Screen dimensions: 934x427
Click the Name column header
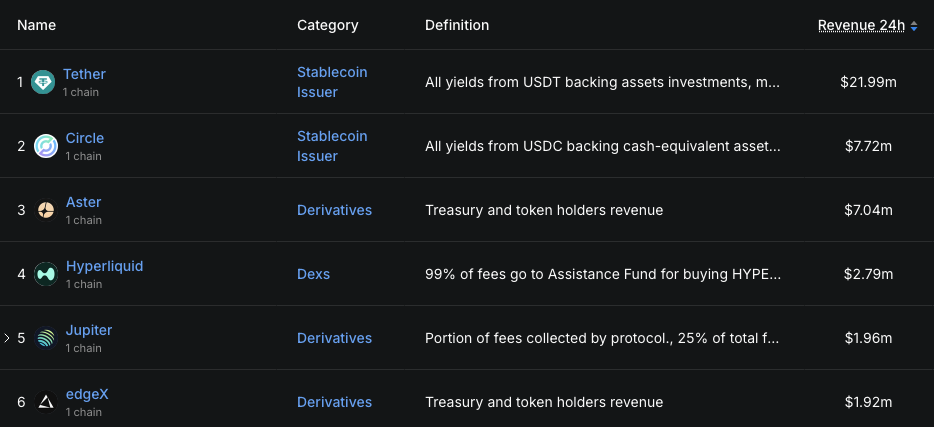(x=37, y=25)
